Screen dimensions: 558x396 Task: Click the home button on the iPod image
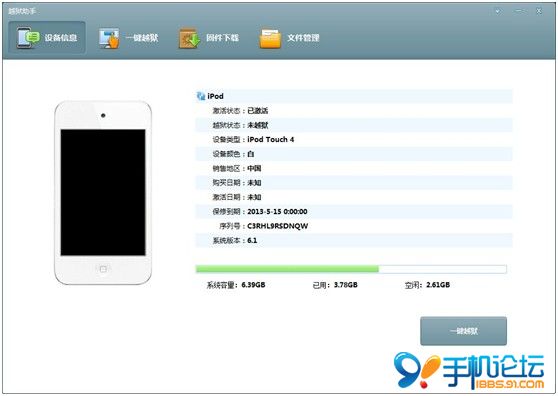pos(103,269)
